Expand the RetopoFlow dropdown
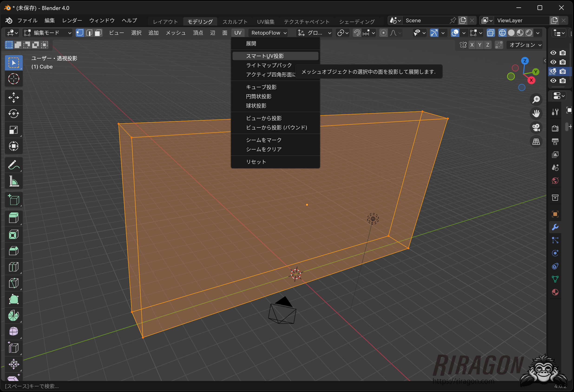This screenshot has height=392, width=574. [x=269, y=33]
